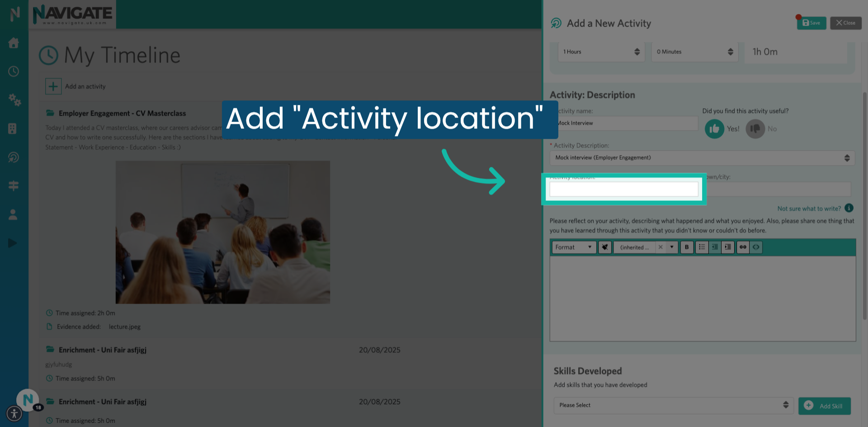Open the profile person icon in sidebar
Image resolution: width=868 pixels, height=427 pixels.
point(14,214)
